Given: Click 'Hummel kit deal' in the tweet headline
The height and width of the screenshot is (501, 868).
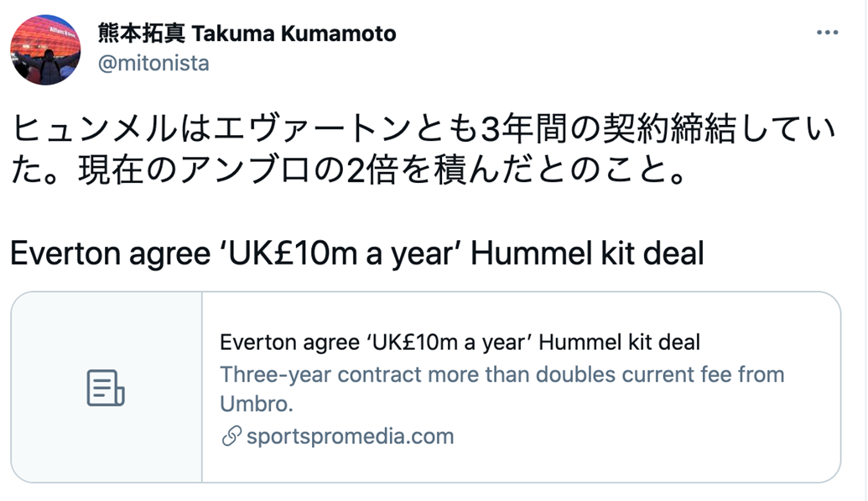Looking at the screenshot, I should click(x=587, y=253).
